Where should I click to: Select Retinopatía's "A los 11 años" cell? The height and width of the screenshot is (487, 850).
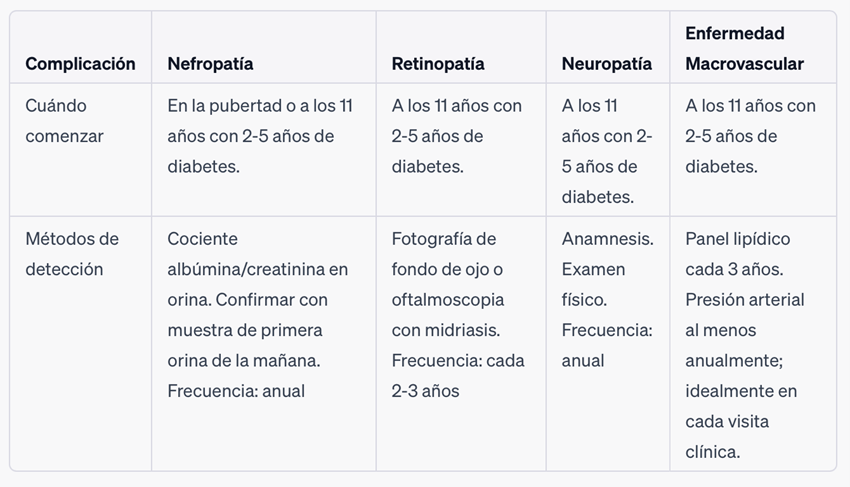[456, 136]
